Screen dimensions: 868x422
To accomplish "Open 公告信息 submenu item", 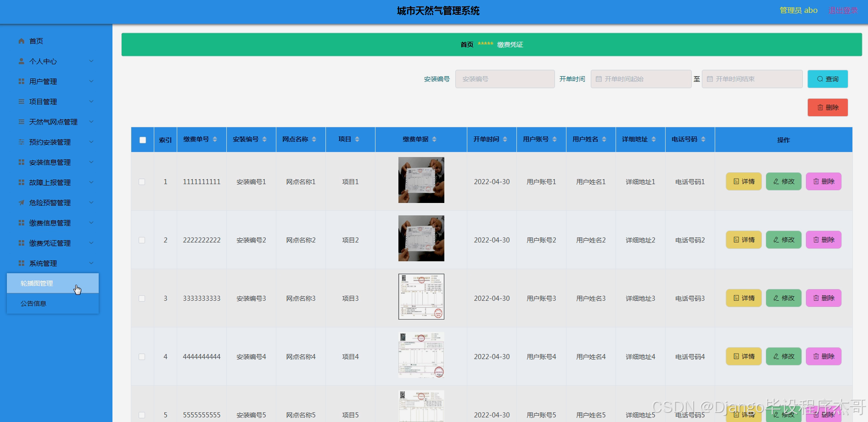I will click(x=53, y=304).
